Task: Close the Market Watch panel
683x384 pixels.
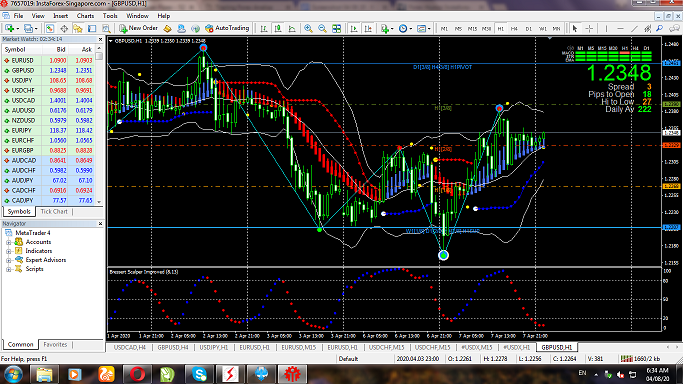Action: click(x=100, y=39)
